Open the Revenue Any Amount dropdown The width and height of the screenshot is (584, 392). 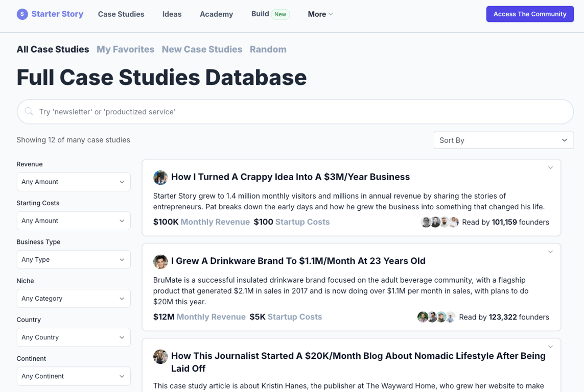(x=74, y=182)
